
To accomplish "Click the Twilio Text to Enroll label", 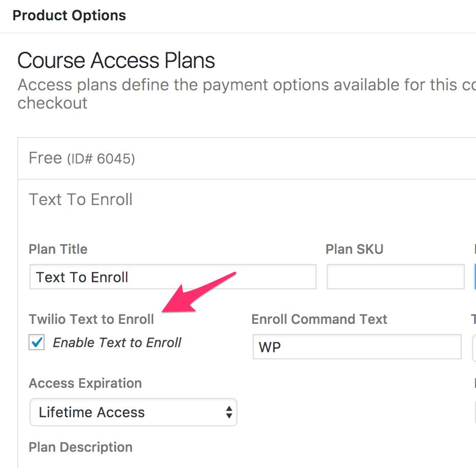I will click(91, 319).
